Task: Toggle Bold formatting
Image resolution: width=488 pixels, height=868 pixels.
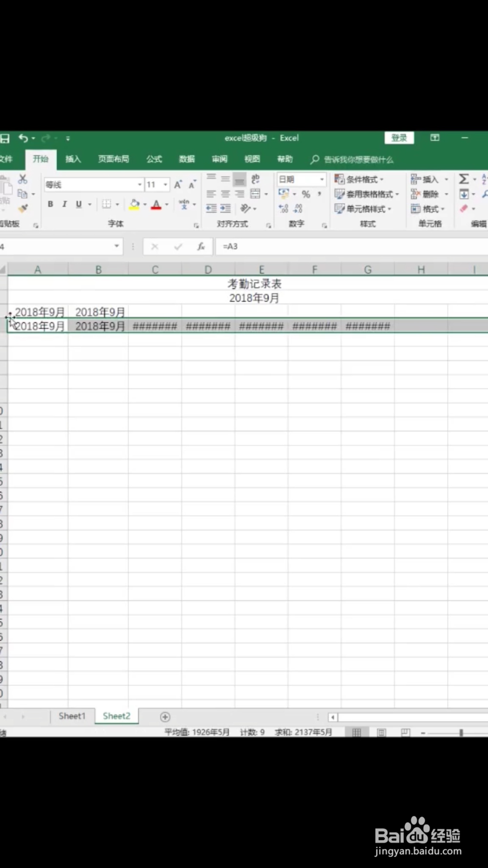Action: pyautogui.click(x=50, y=204)
